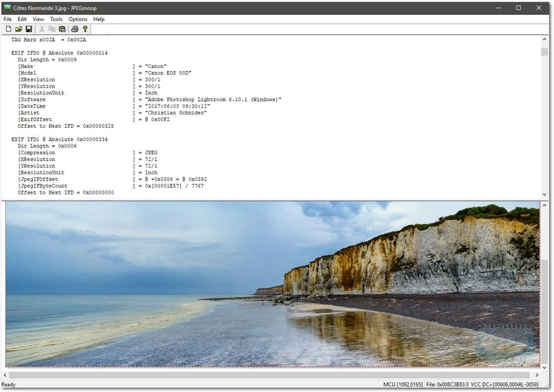Close the JPEGsnoop window

[538, 7]
